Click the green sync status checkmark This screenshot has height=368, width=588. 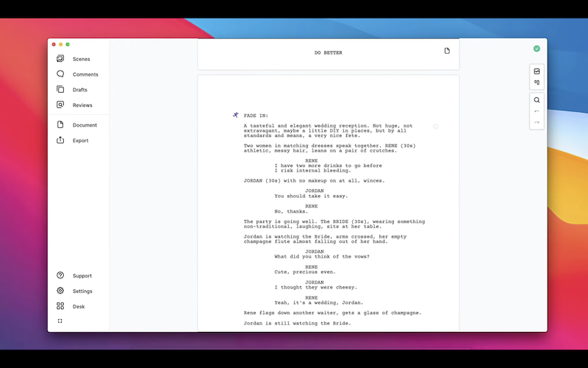[x=537, y=49]
